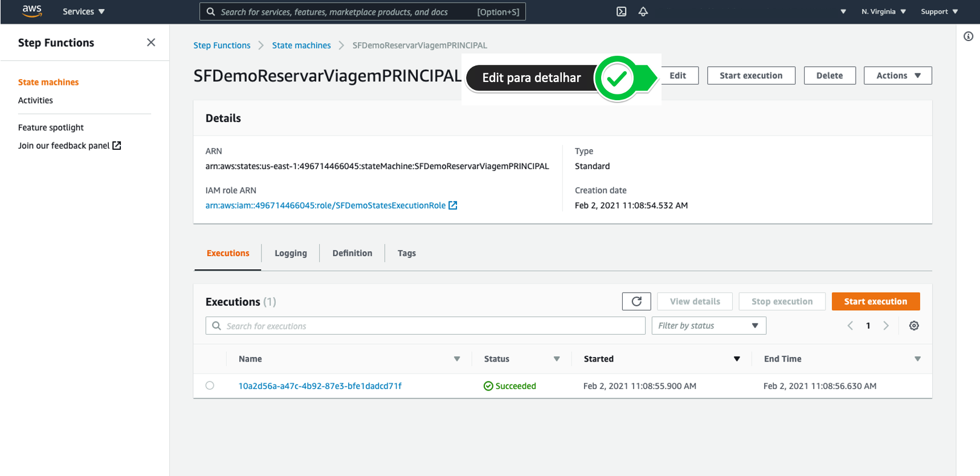Select the radio button for execution 10a2d56a
Viewport: 980px width, 476px height.
tap(210, 385)
